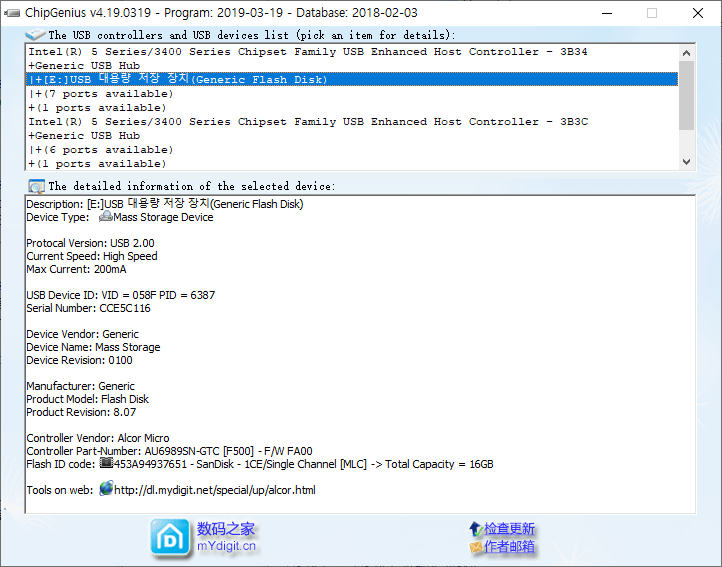
Task: Close the ChipGenius window
Action: pos(698,13)
